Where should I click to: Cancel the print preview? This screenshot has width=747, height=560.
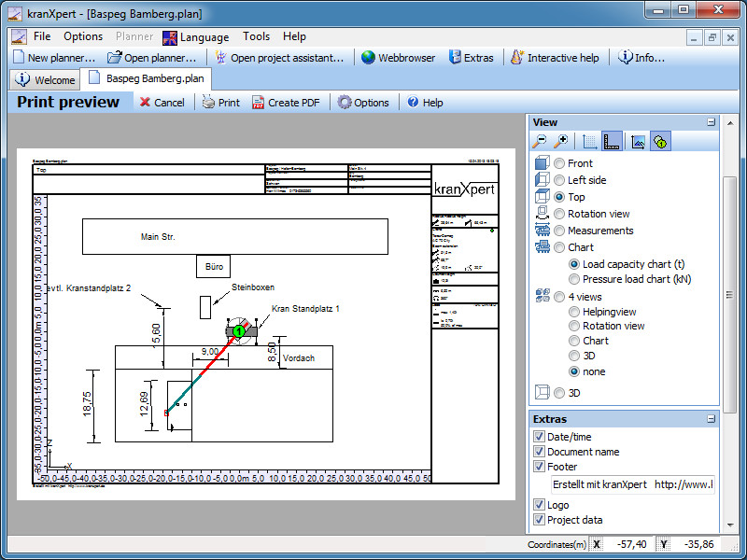(x=162, y=103)
